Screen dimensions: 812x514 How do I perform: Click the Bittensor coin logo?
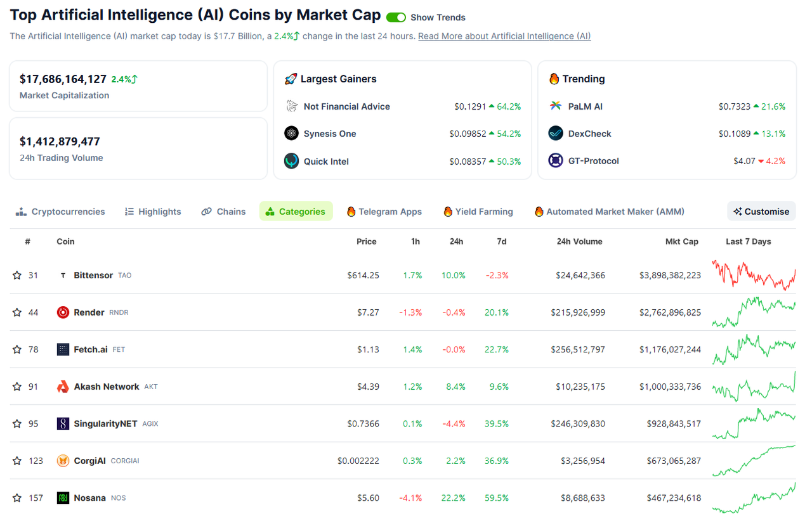point(63,275)
